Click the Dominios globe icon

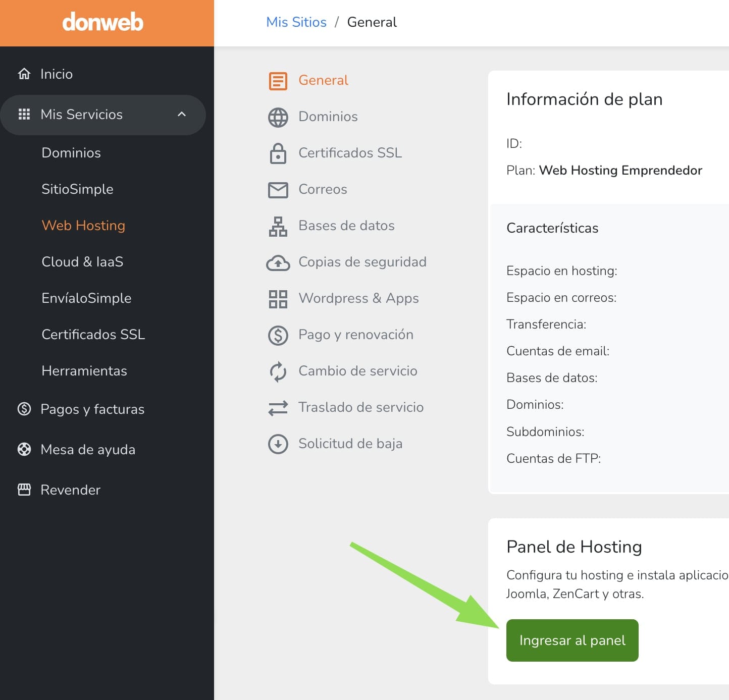point(278,117)
